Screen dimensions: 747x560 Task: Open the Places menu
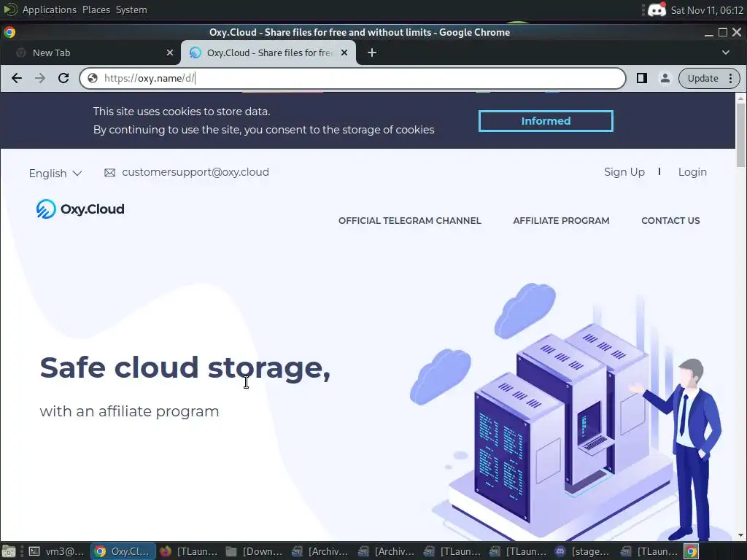point(96,9)
